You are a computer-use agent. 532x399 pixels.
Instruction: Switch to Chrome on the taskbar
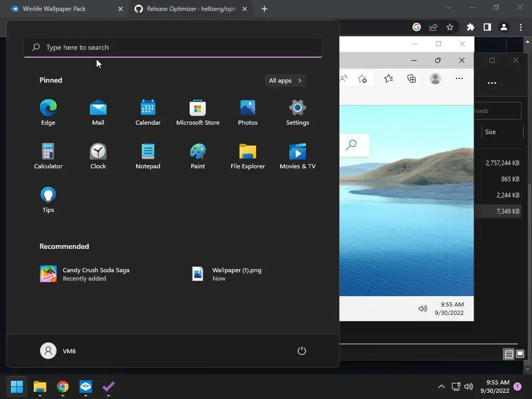(63, 386)
